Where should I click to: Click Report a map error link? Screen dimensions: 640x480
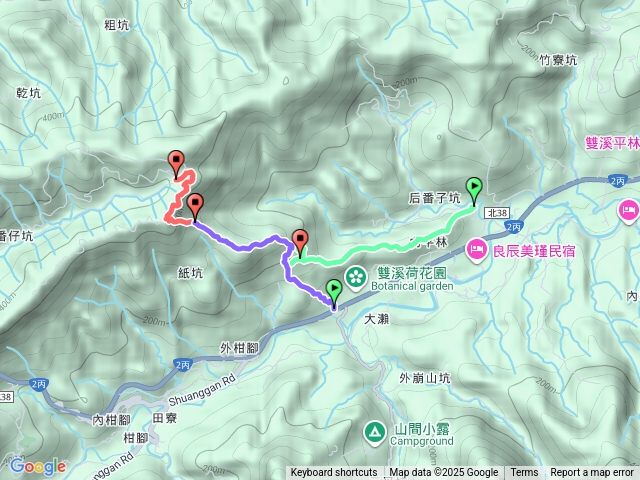pyautogui.click(x=592, y=473)
